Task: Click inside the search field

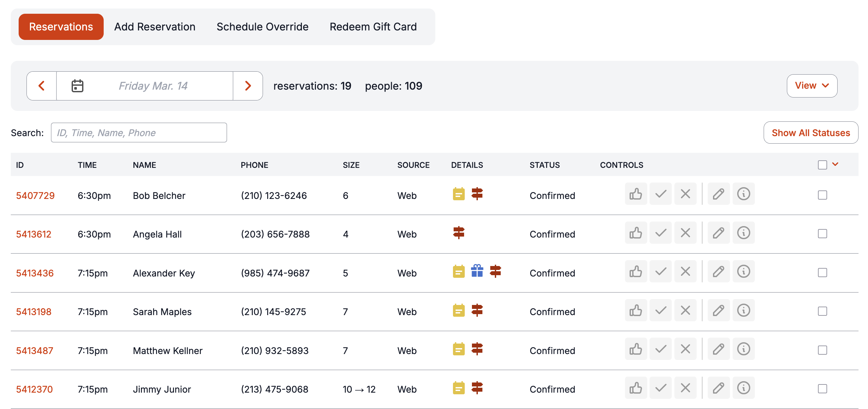Action: click(x=138, y=132)
